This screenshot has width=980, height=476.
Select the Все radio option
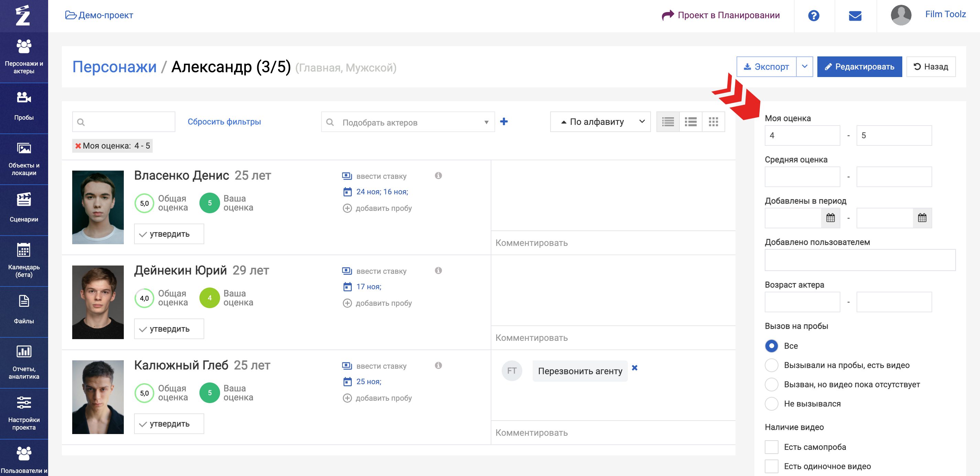click(771, 346)
